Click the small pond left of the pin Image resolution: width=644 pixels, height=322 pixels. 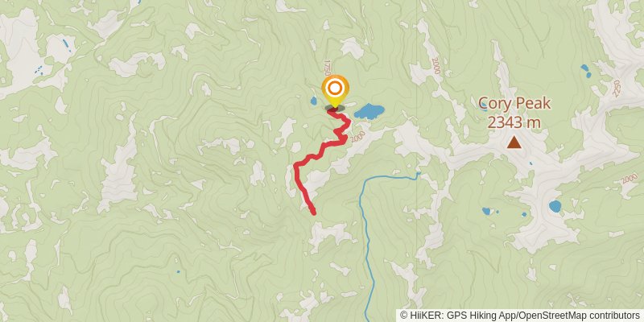tap(314, 101)
